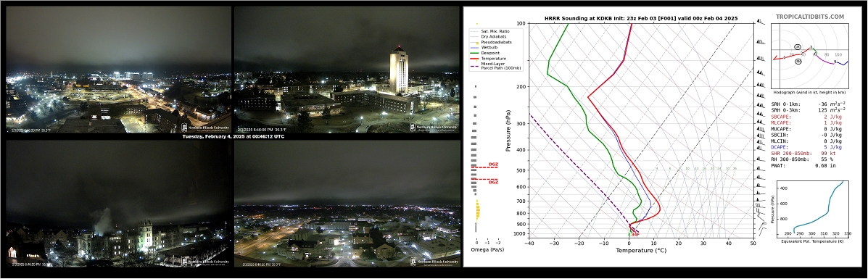868x279 pixels.
Task: Click the '-40' tick on the temperature axis
Action: (529, 243)
